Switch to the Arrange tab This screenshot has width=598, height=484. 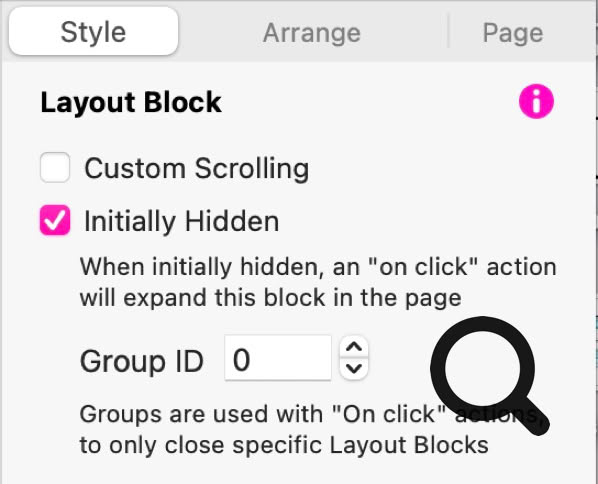click(312, 33)
